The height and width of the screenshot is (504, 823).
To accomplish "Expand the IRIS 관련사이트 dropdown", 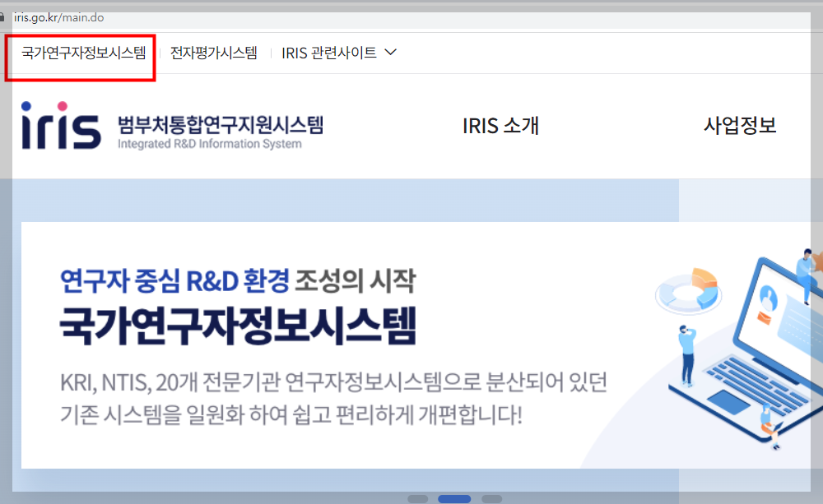I will tap(338, 53).
